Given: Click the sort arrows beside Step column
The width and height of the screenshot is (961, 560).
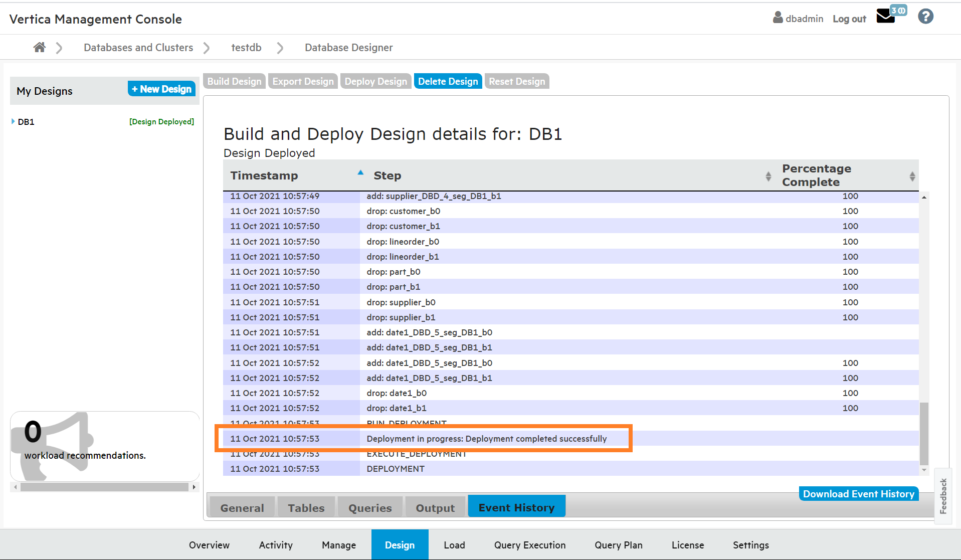Looking at the screenshot, I should (768, 176).
